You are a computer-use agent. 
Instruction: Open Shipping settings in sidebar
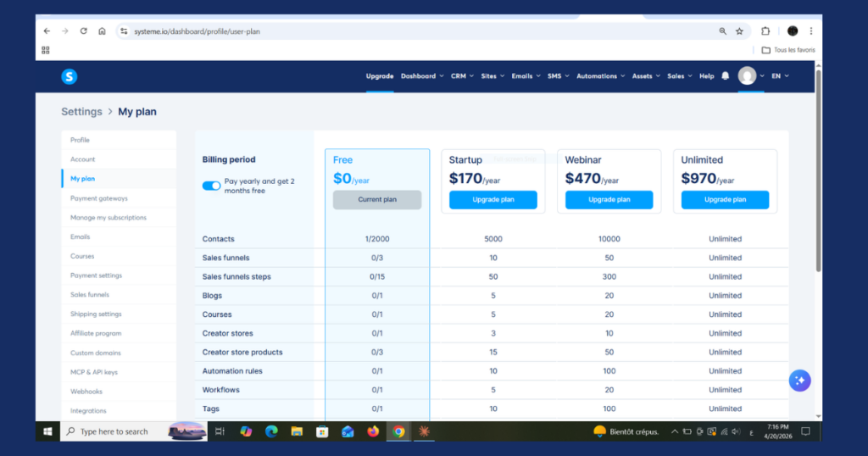click(x=119, y=314)
